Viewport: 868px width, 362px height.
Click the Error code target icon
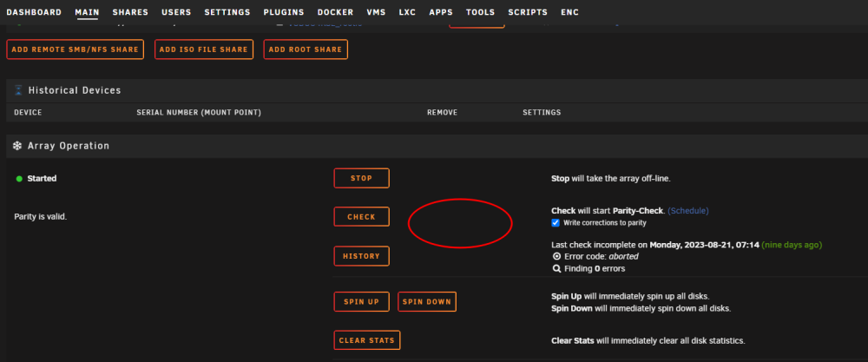point(557,257)
